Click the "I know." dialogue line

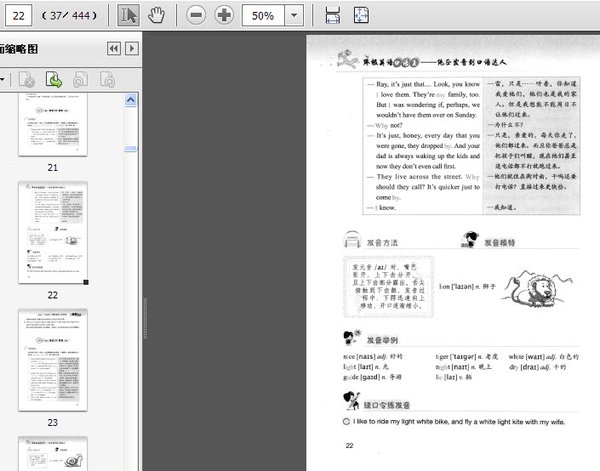point(382,208)
